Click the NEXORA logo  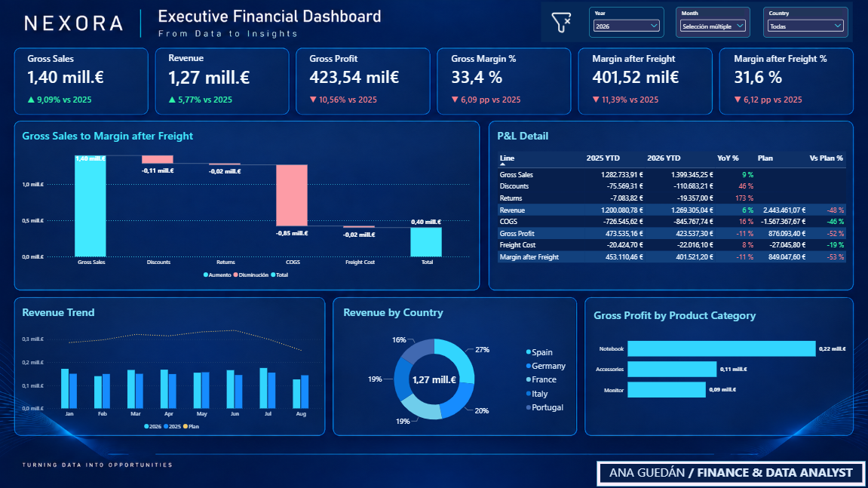74,23
